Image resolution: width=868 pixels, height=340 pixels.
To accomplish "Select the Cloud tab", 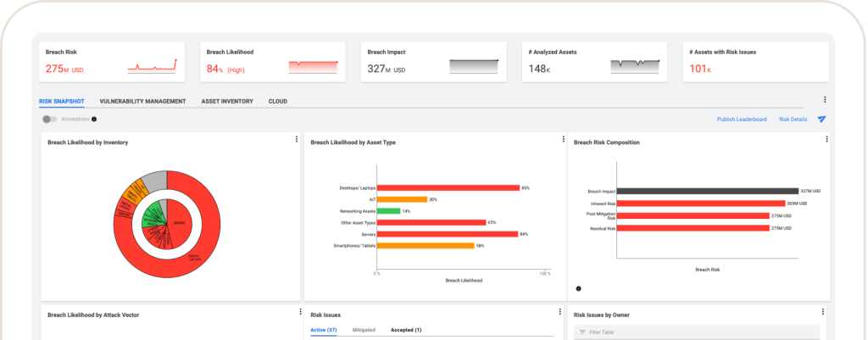I will 277,101.
